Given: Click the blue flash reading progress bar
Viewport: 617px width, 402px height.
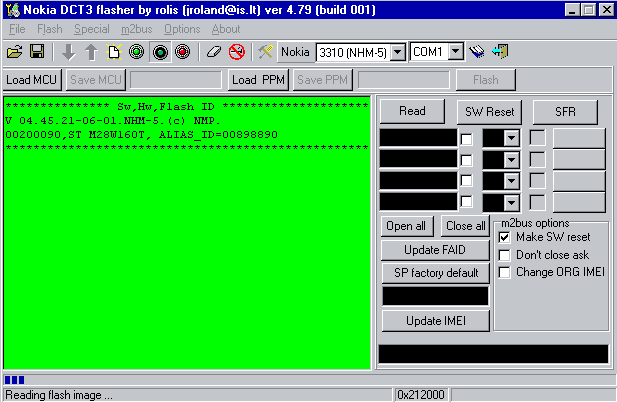Looking at the screenshot, I should (x=308, y=380).
